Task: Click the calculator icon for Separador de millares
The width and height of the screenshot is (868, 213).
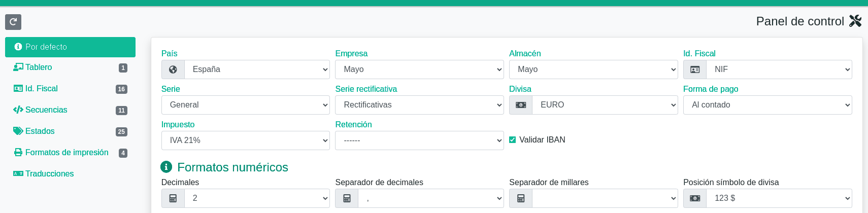Action: 521,198
